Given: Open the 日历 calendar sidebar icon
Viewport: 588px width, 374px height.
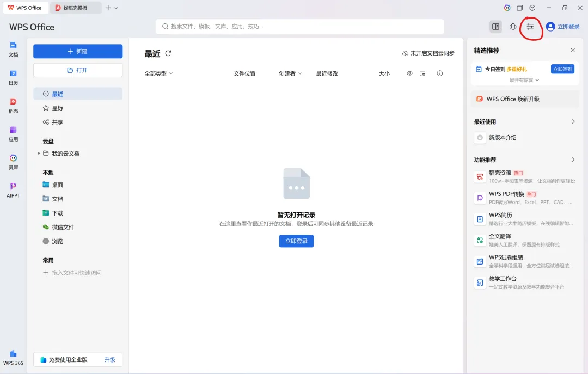Looking at the screenshot, I should (13, 77).
